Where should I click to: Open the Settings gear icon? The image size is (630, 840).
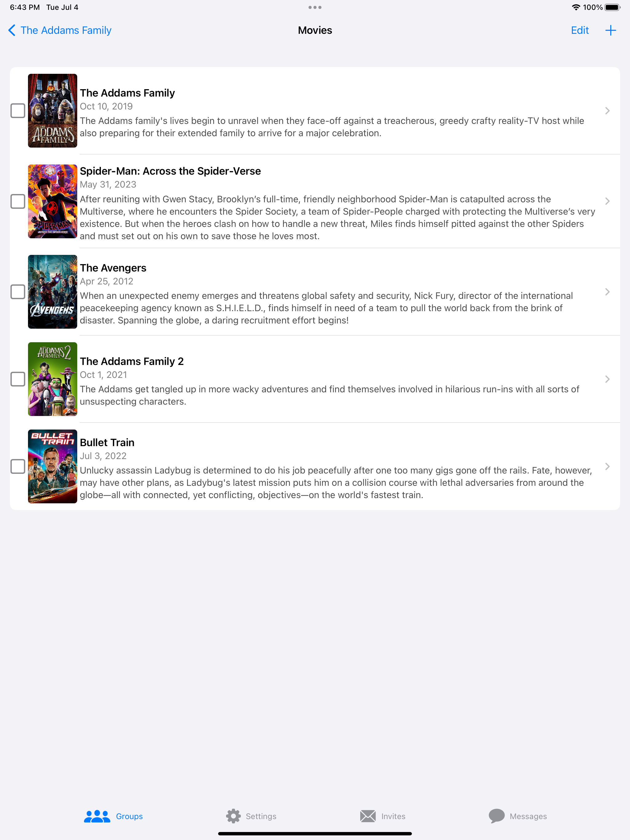click(x=233, y=816)
